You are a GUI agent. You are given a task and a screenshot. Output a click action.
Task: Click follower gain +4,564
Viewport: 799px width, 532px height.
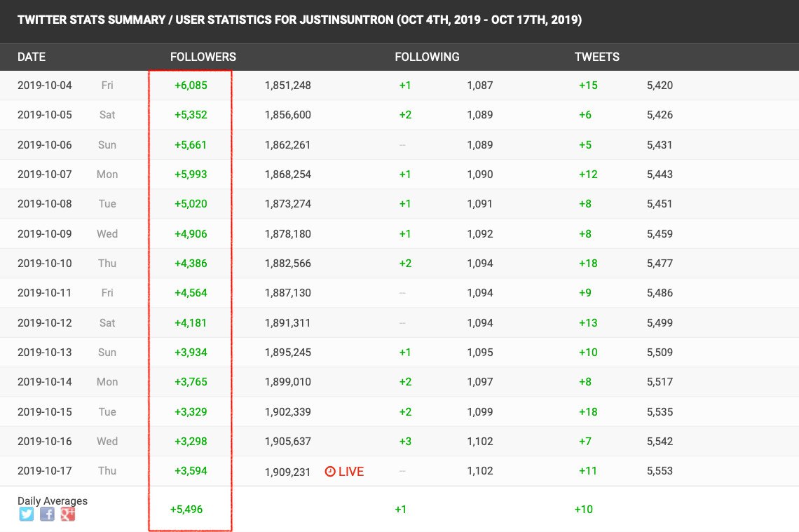tap(191, 293)
